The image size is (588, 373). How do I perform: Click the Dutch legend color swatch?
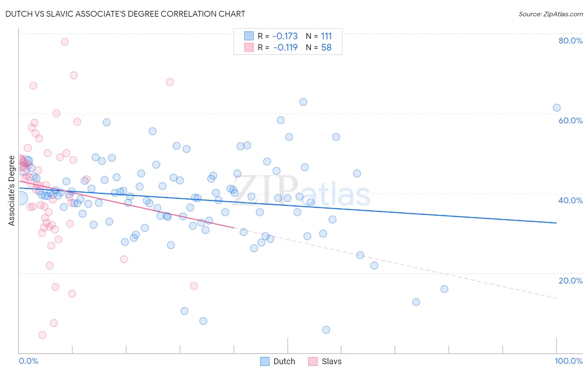[265, 361]
